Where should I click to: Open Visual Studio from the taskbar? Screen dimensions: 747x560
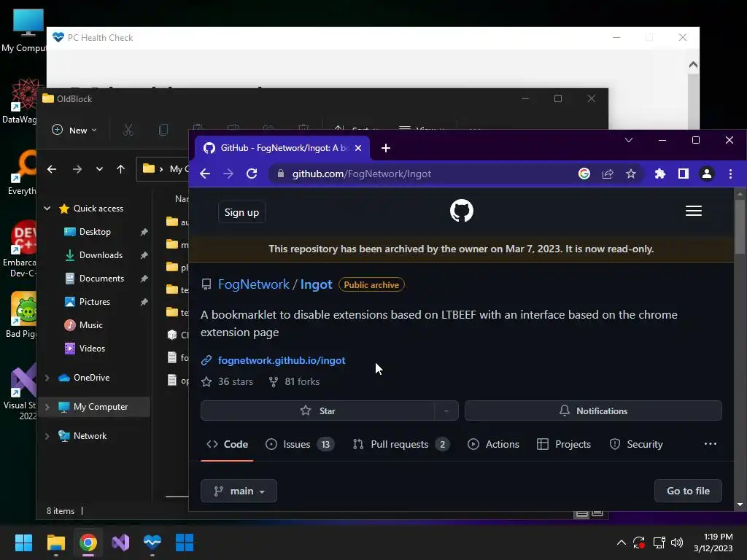120,542
